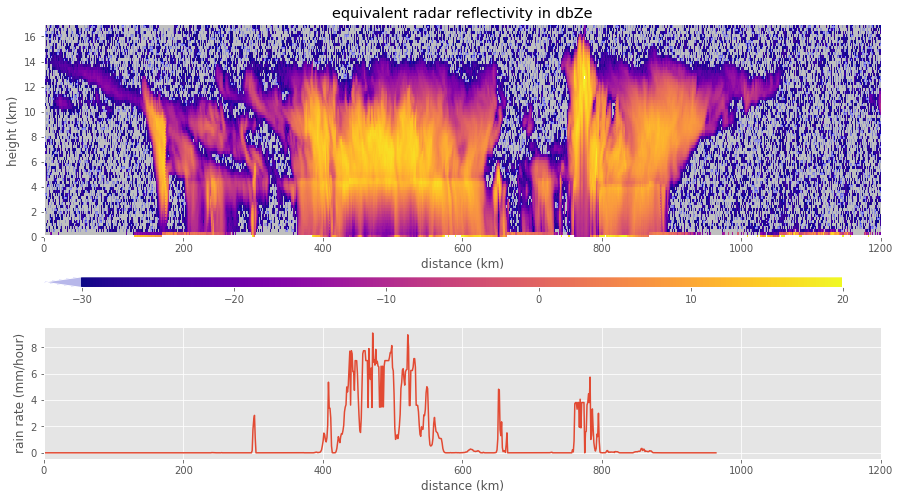
Task: Click the "height (km)" y-axis label
Action: tap(14, 131)
